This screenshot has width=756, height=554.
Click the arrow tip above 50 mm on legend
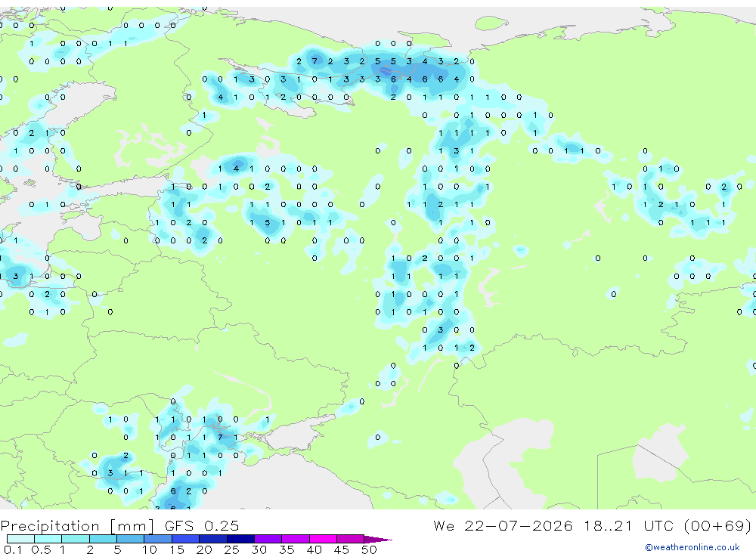tap(378, 540)
